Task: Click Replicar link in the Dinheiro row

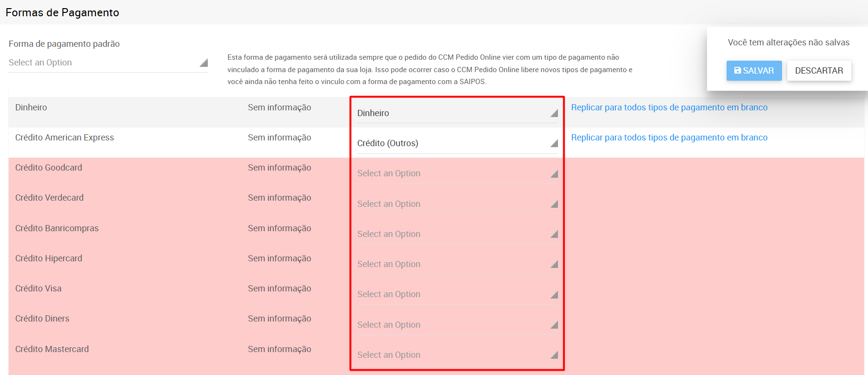Action: point(669,107)
